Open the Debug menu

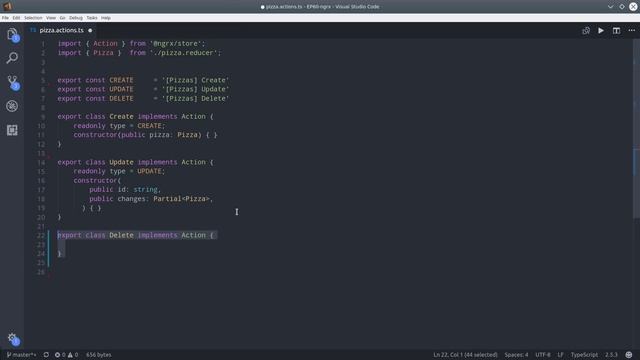tap(76, 18)
